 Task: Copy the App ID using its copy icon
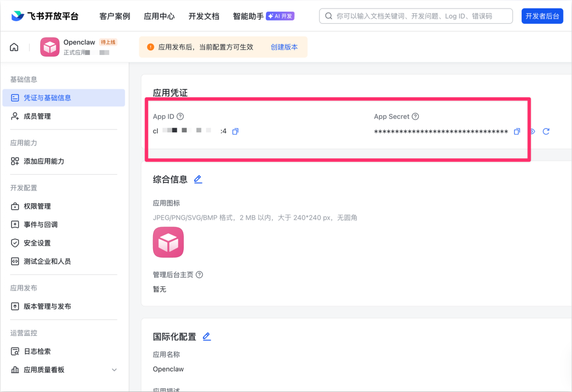tap(235, 131)
